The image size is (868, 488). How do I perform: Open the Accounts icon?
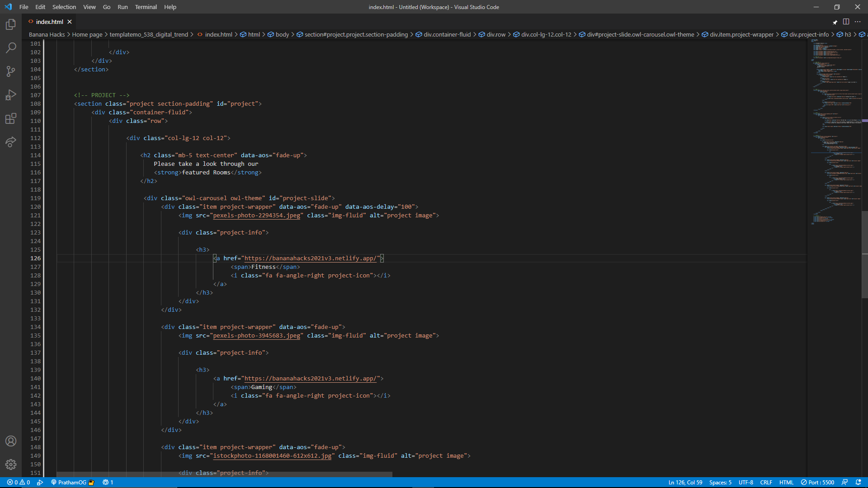11,441
